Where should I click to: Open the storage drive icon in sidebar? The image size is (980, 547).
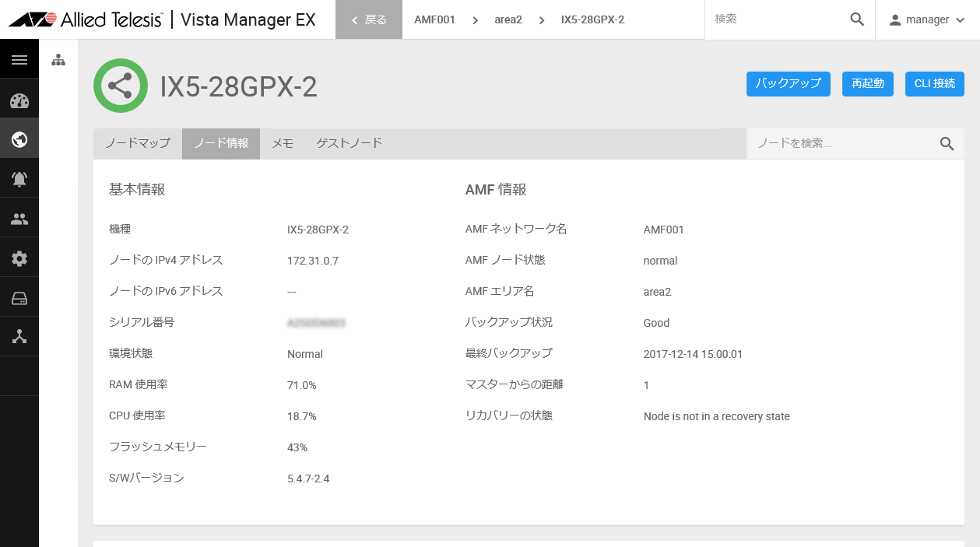tap(19, 298)
